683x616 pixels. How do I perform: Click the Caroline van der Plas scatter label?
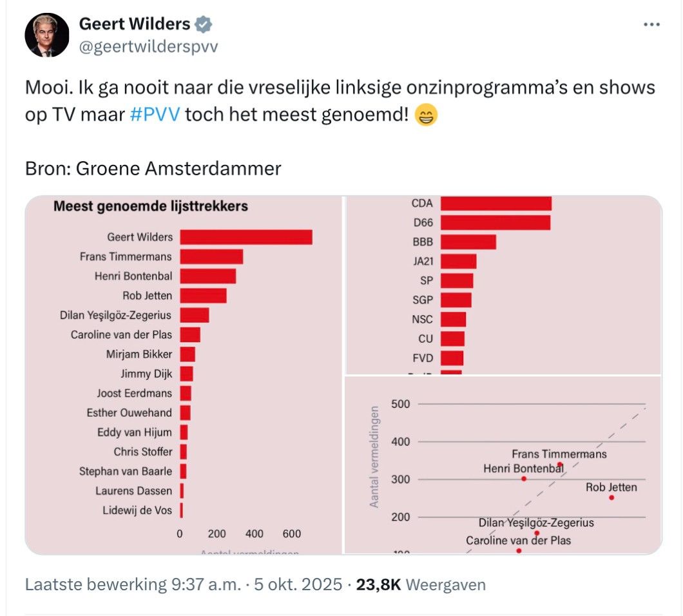coord(519,541)
